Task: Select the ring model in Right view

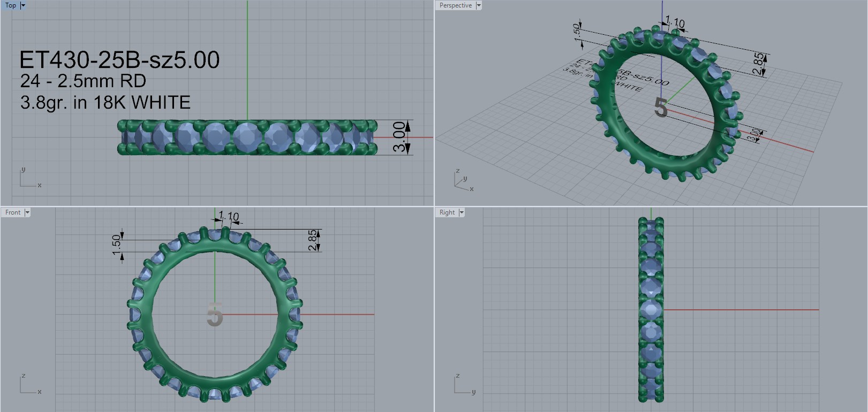Action: tap(651, 309)
